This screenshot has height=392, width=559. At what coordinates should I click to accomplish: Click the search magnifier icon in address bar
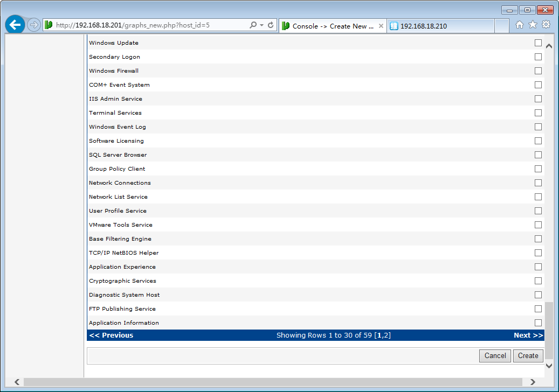coord(253,25)
